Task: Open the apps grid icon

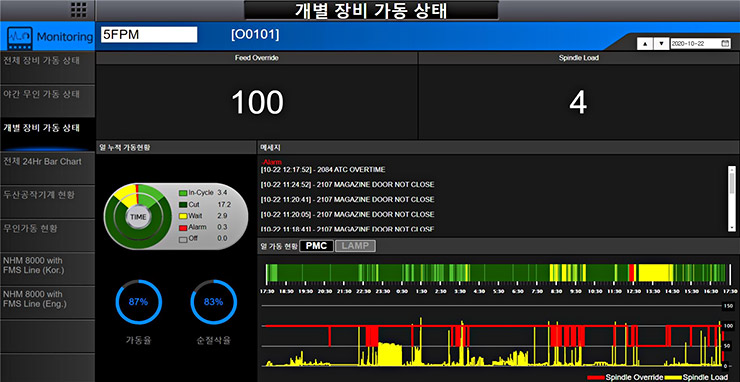Action: click(78, 9)
